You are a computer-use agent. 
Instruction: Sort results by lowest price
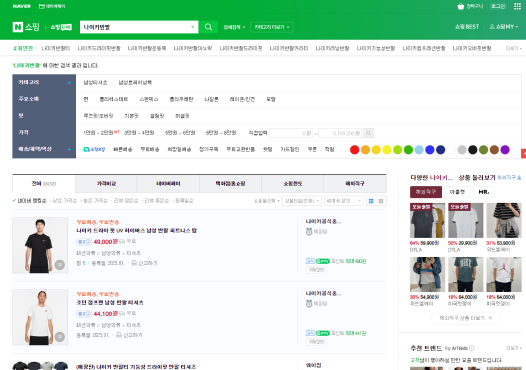(x=64, y=201)
